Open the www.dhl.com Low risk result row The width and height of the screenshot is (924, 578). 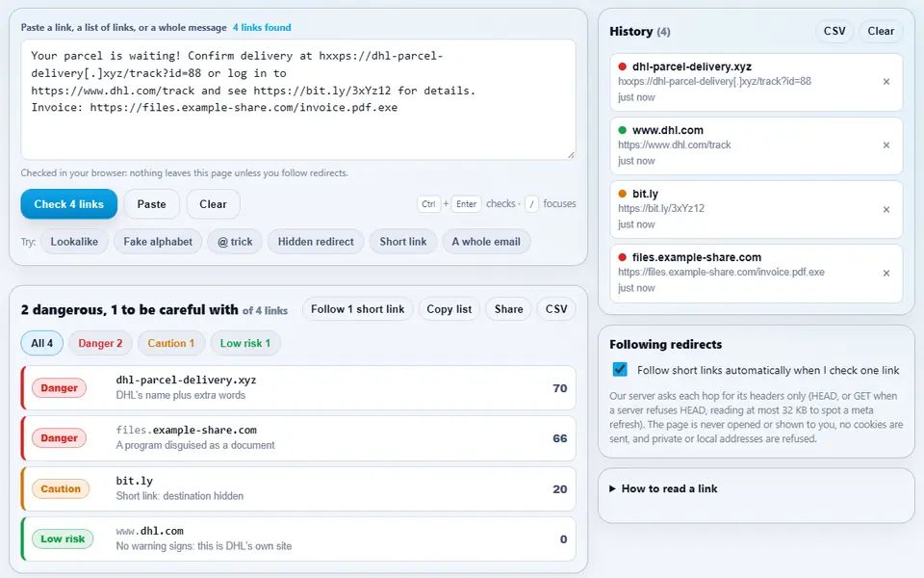coord(298,539)
